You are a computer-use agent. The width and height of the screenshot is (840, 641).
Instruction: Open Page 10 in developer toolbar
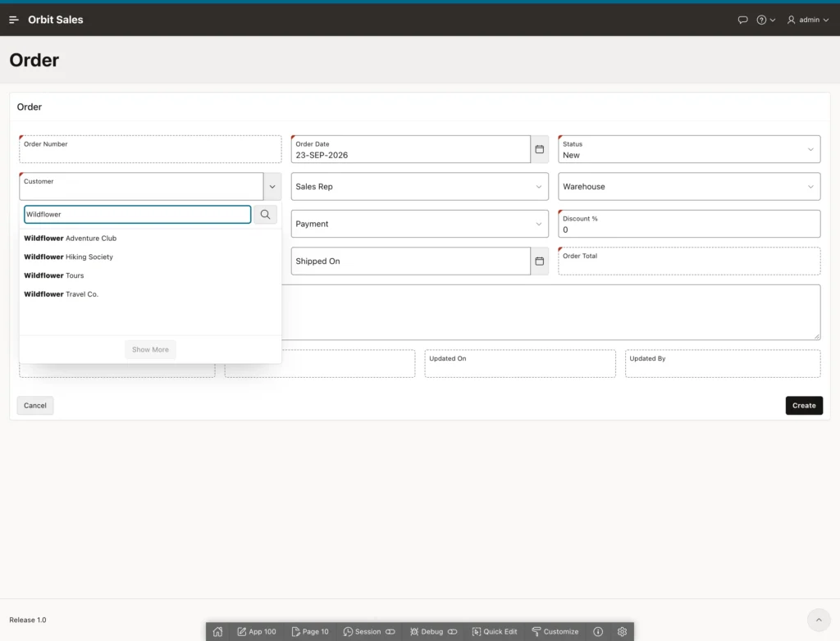tap(310, 632)
